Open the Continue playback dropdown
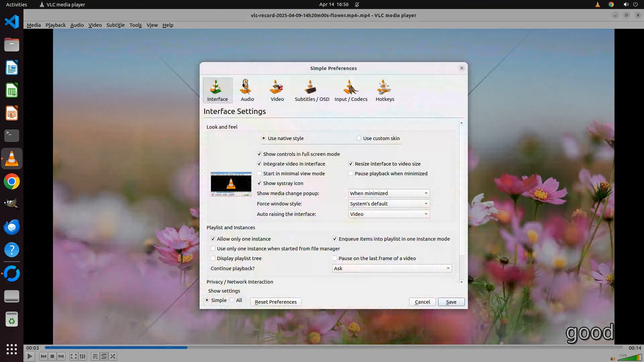This screenshot has height=362, width=644. (x=392, y=268)
